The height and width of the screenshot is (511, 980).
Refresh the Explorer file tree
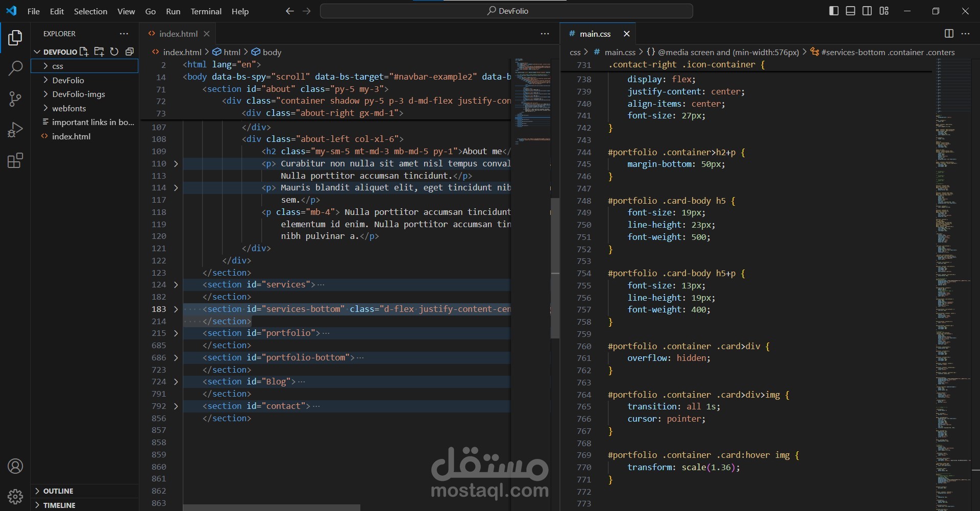[x=114, y=52]
